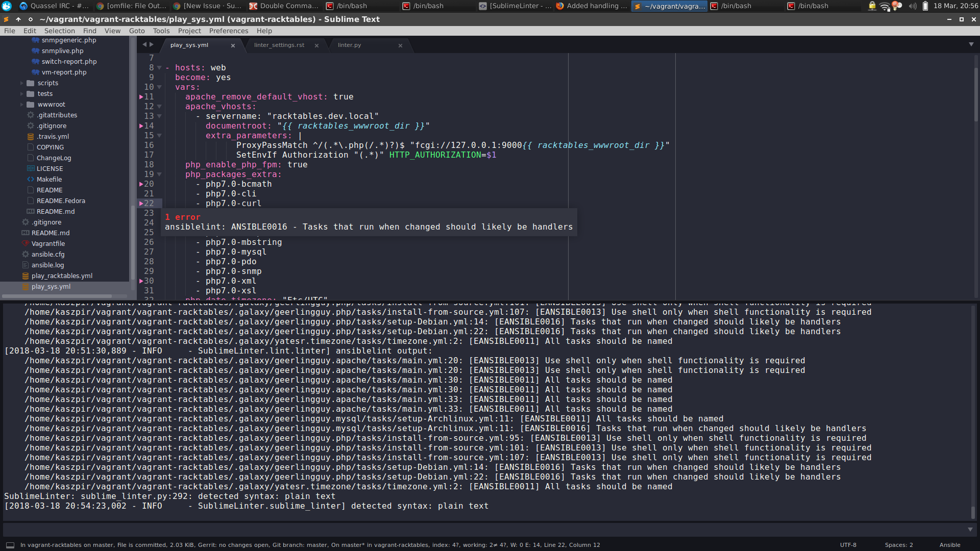Image resolution: width=980 pixels, height=551 pixels.
Task: Open the tab overflow dropdown at top right
Action: point(970,44)
